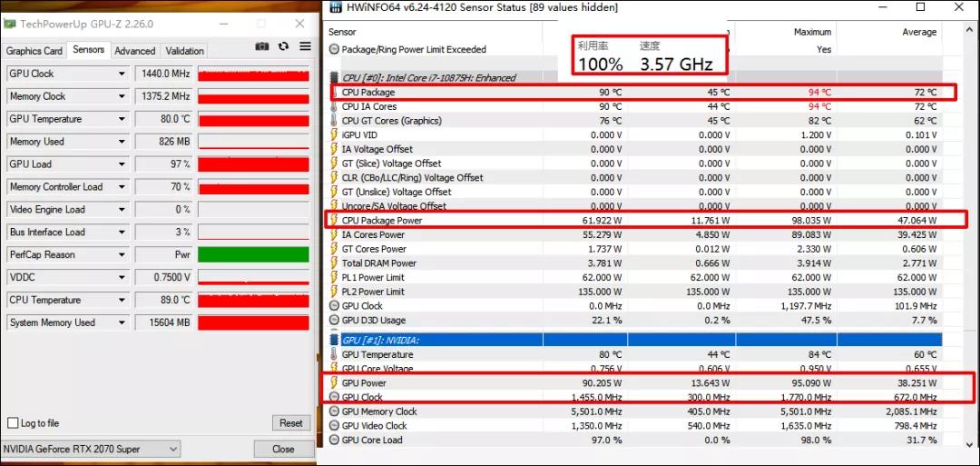Click the icon beside Package/Ring Power Limit Exceeded
Image resolution: width=980 pixels, height=466 pixels.
click(334, 50)
